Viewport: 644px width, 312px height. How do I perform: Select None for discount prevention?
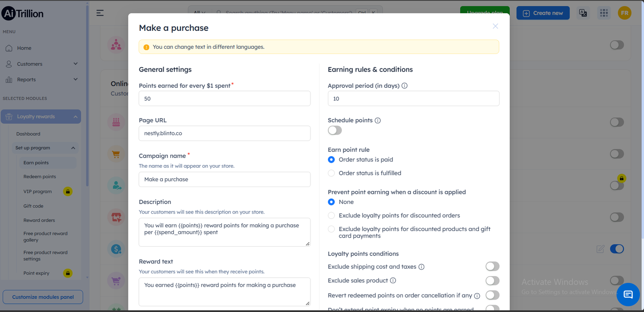pos(331,202)
